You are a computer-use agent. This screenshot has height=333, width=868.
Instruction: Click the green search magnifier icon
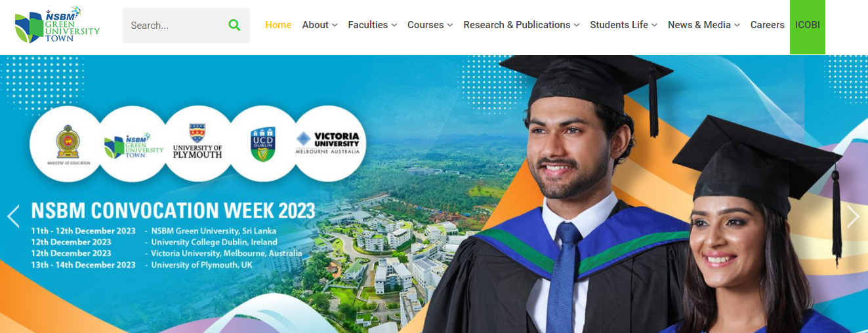click(234, 25)
